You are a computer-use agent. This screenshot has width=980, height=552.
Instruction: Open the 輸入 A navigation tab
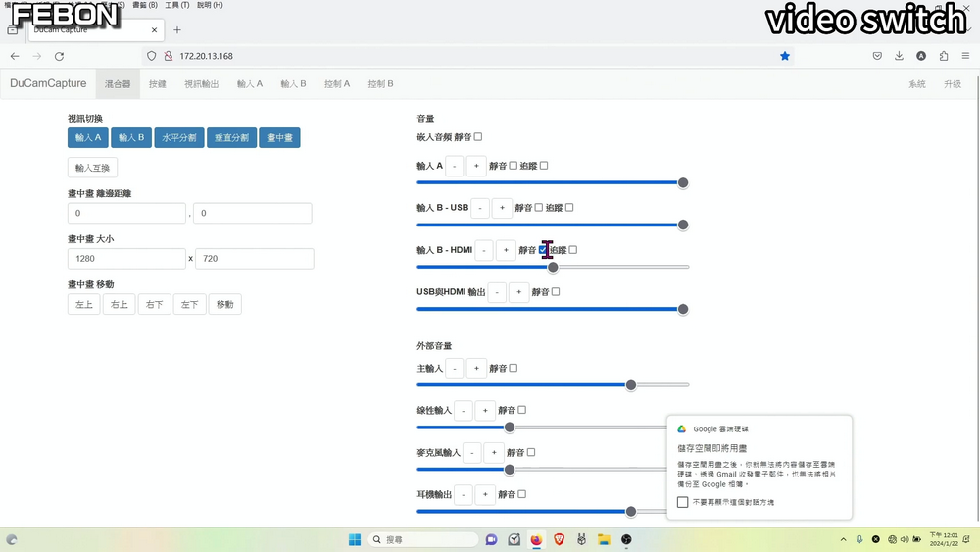click(x=250, y=83)
